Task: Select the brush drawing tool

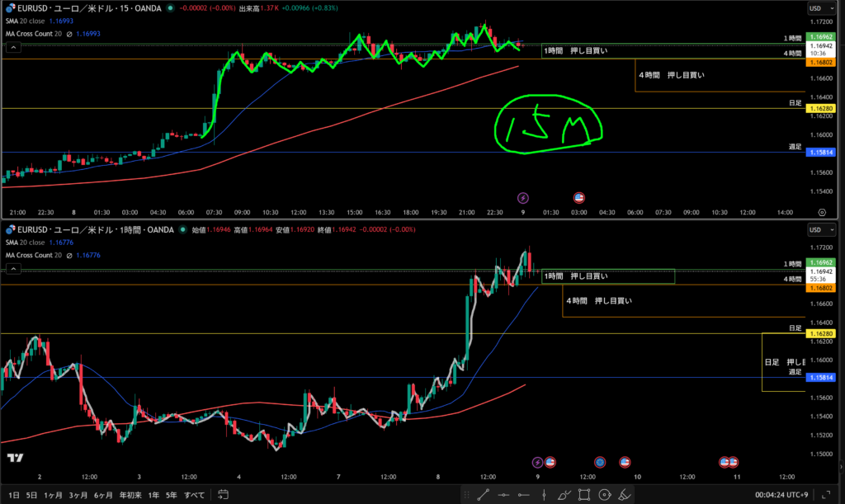Action: point(564,495)
